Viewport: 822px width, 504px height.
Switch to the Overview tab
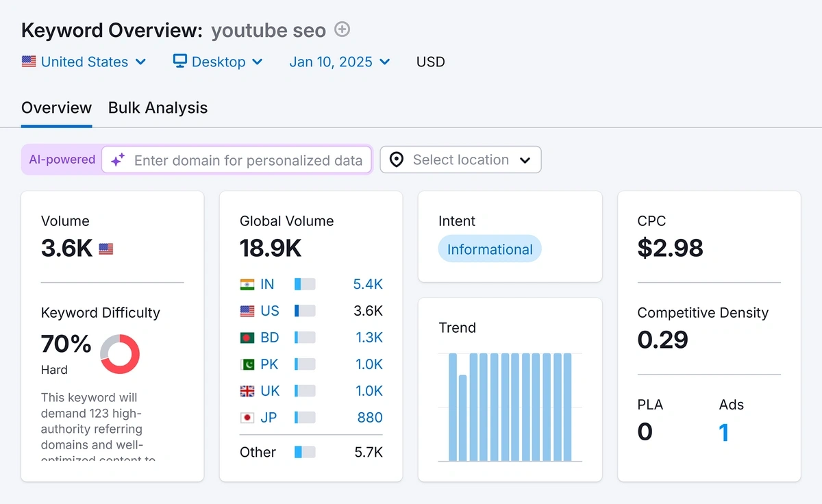[56, 108]
